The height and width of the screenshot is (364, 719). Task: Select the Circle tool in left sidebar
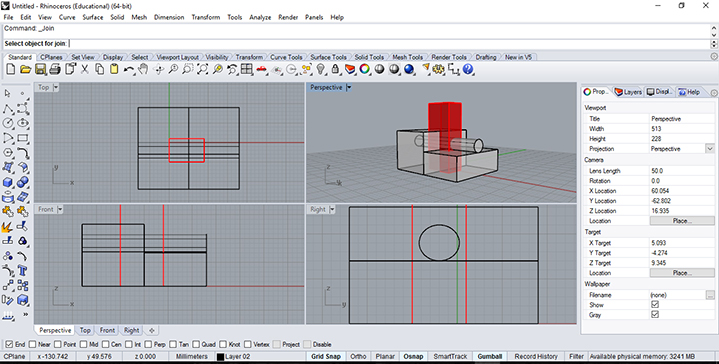point(8,123)
